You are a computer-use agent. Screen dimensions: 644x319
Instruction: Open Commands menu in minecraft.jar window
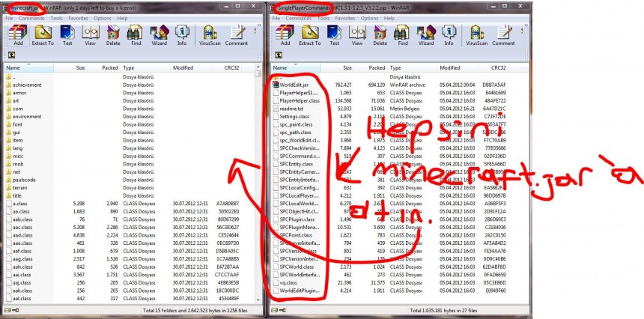31,19
